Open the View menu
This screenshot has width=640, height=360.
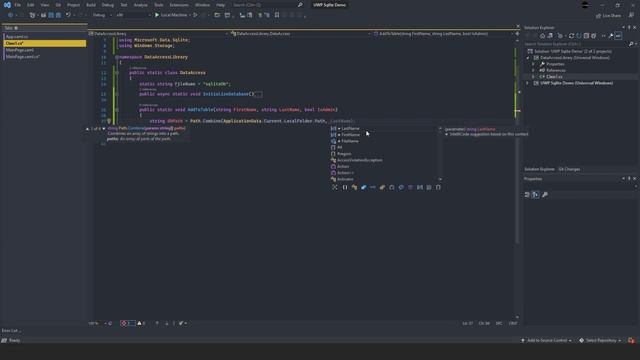click(44, 5)
